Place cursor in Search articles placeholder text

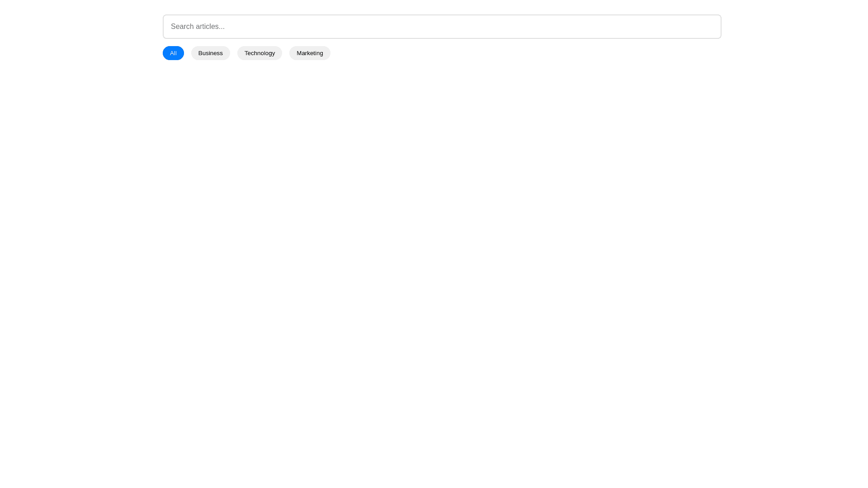(198, 27)
